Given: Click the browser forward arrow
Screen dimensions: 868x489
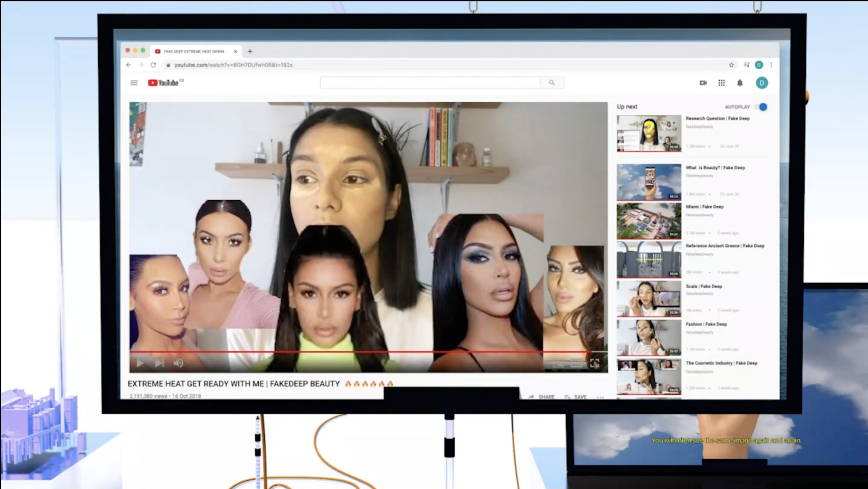Looking at the screenshot, I should 141,65.
